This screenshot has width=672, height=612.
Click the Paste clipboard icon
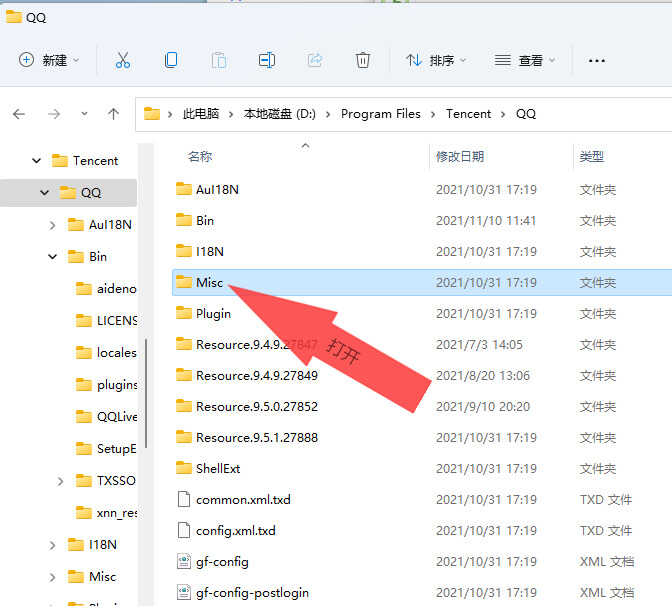[219, 60]
